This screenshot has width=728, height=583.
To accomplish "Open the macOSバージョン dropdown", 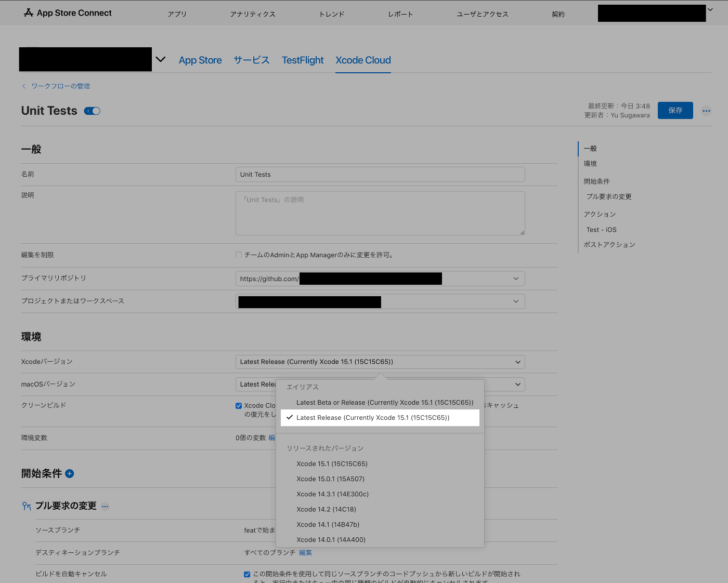I will [x=380, y=385].
